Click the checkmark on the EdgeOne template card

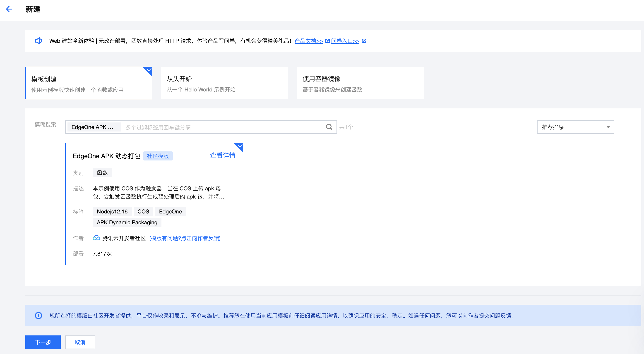(240, 146)
